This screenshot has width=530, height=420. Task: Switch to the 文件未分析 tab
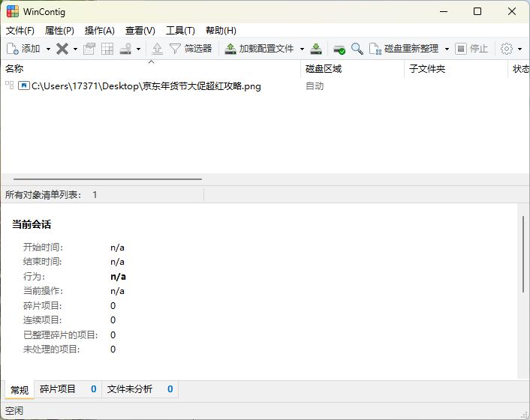(130, 389)
